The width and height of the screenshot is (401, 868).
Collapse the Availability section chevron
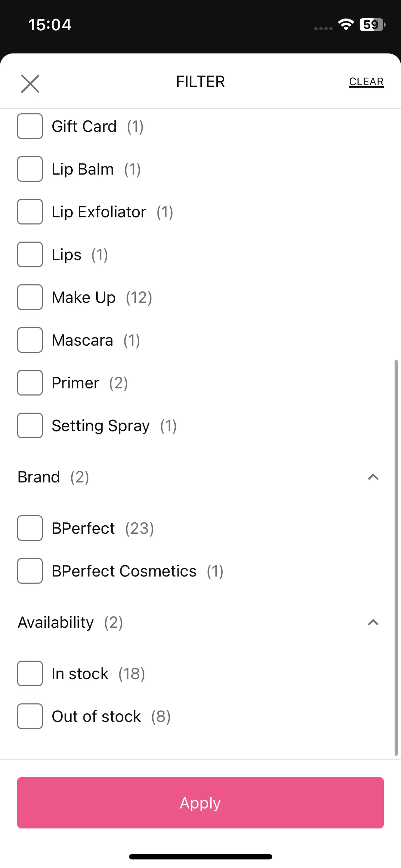[x=373, y=622]
